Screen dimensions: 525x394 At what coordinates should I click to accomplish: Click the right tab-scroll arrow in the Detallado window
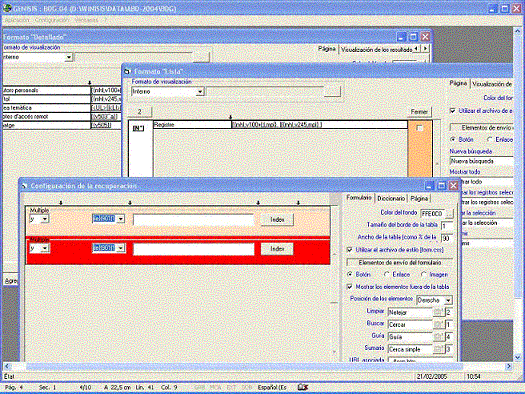(x=425, y=49)
